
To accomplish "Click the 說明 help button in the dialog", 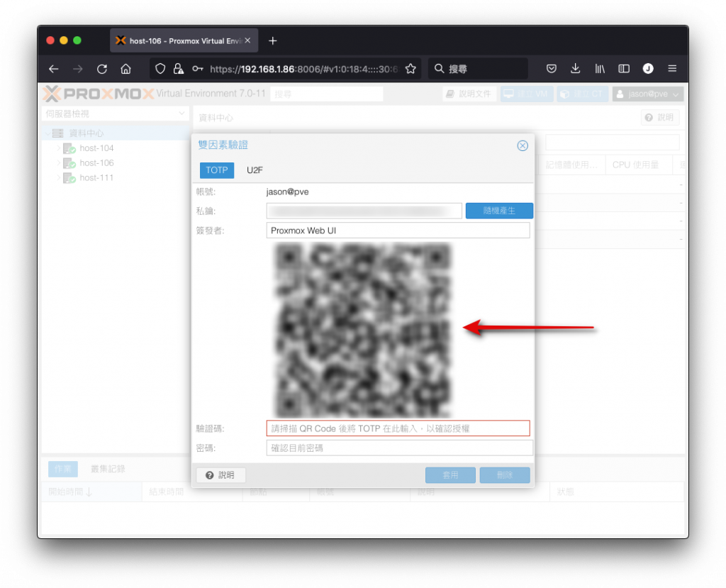I will coord(220,475).
